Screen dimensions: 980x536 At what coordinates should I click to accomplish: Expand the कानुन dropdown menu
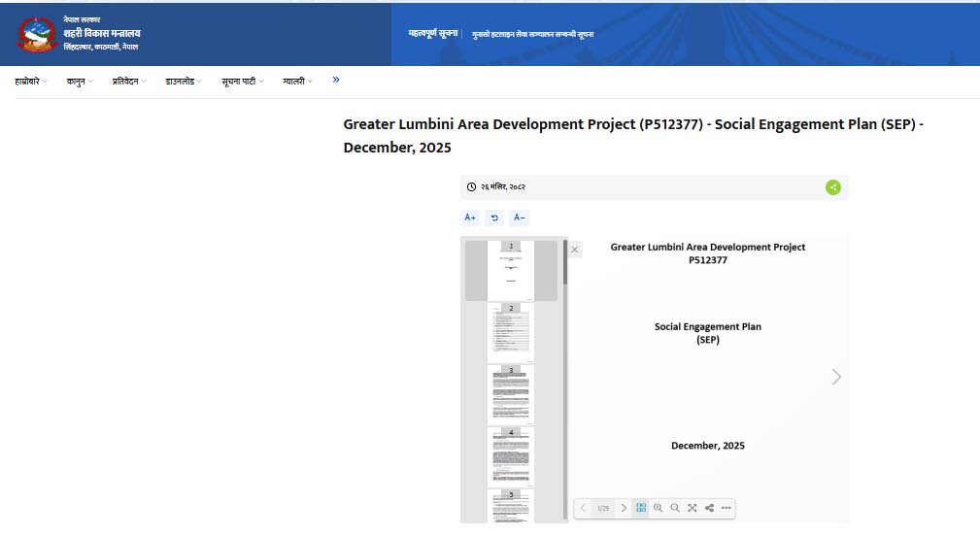pos(80,82)
